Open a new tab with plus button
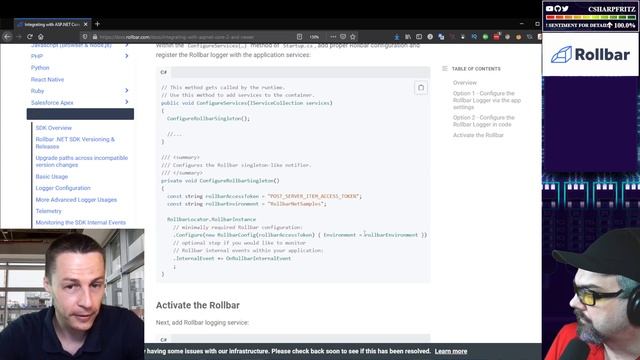This screenshot has height=360, width=640. pyautogui.click(x=97, y=24)
